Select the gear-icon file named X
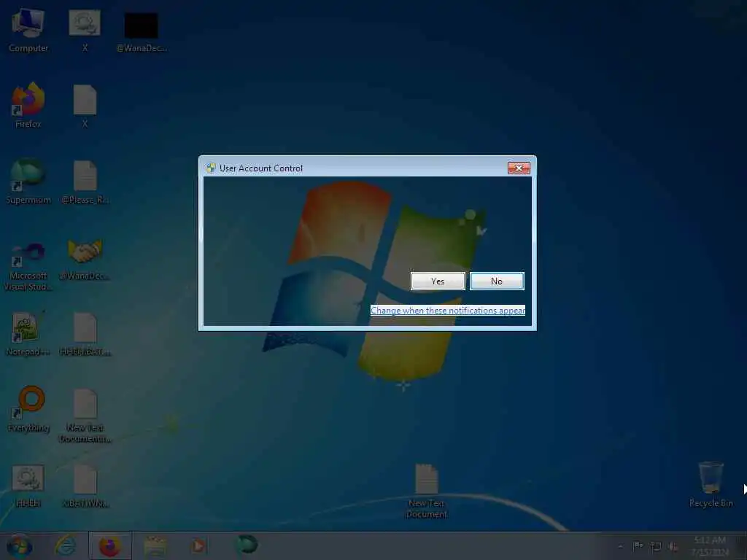This screenshot has height=560, width=747. click(85, 30)
